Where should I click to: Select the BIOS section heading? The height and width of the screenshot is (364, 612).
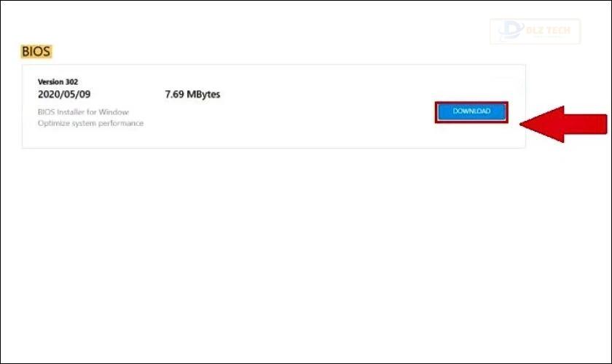click(36, 52)
